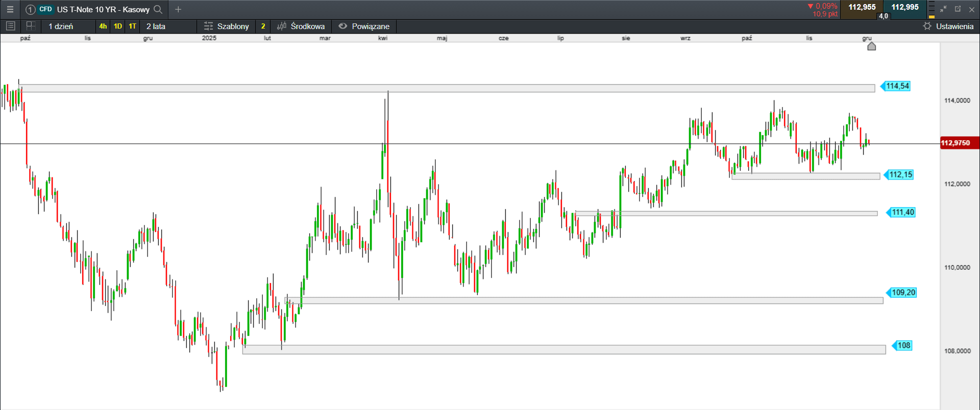Select the 1T interval shortcut

(133, 26)
